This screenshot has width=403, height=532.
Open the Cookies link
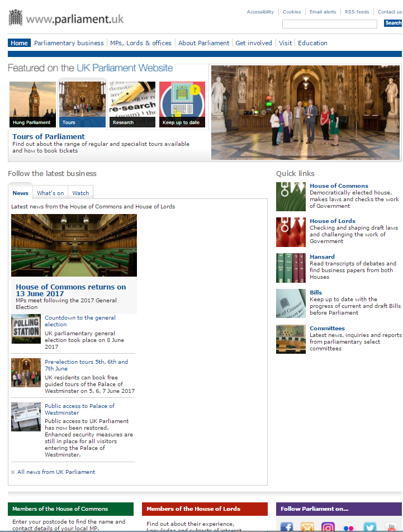click(x=292, y=12)
